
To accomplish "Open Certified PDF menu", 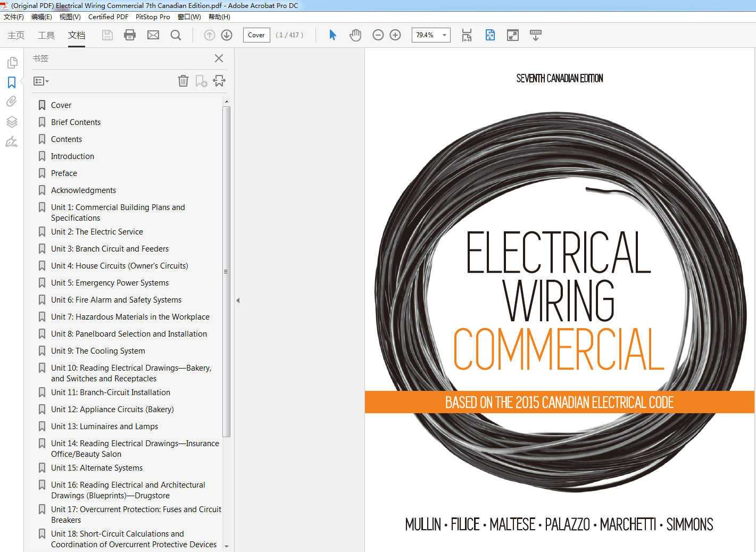I will coord(108,17).
